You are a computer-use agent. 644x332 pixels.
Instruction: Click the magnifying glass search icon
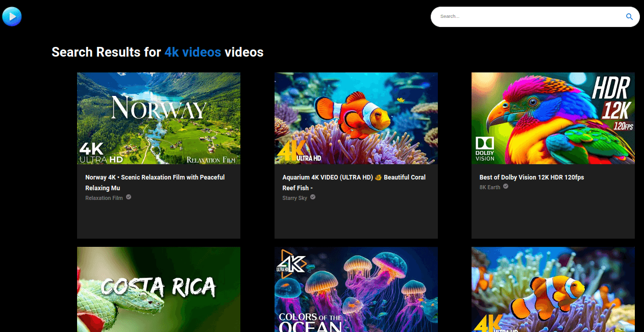[629, 17]
